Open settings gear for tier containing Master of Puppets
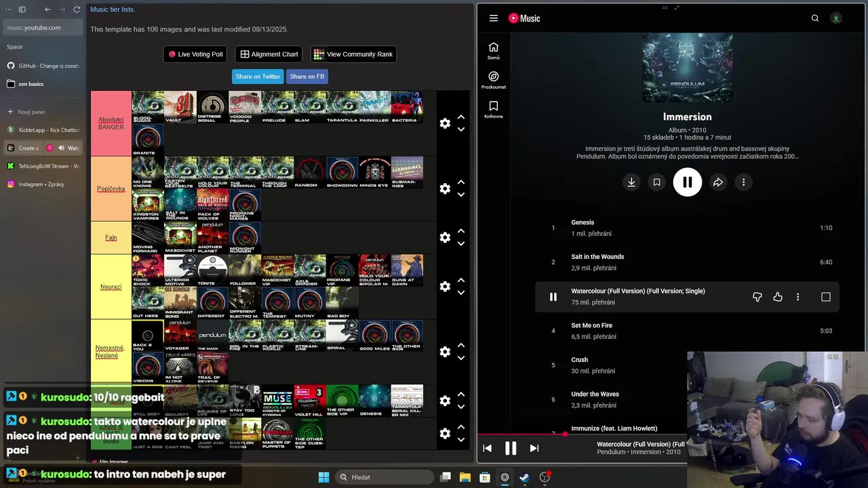Viewport: 868px width, 488px height. point(445,433)
